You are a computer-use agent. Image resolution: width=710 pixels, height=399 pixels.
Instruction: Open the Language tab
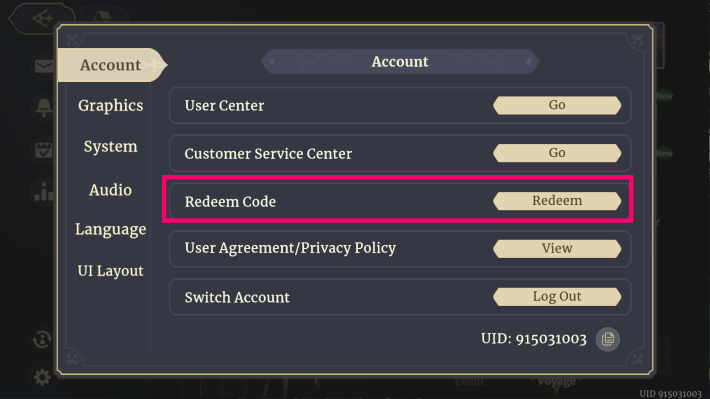pyautogui.click(x=110, y=230)
